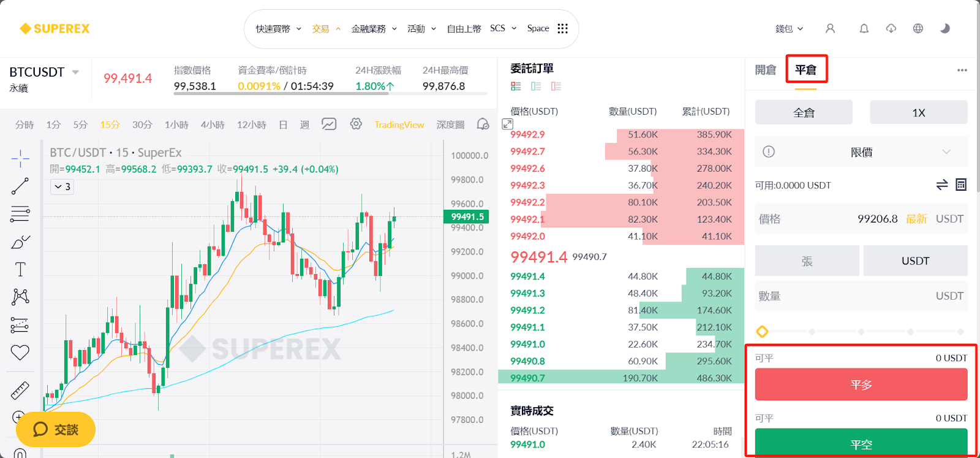
Task: Click the position size slider handle
Action: (762, 332)
